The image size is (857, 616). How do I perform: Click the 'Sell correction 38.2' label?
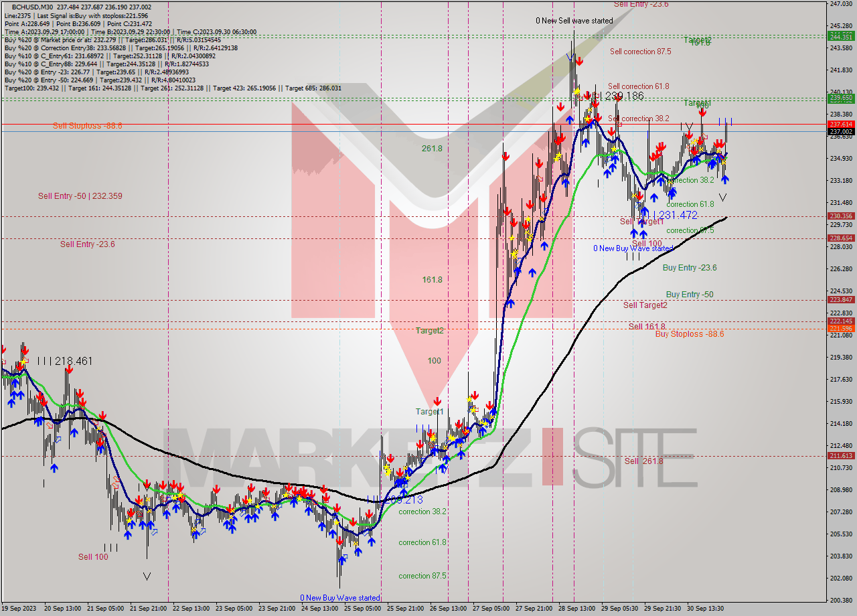click(639, 119)
